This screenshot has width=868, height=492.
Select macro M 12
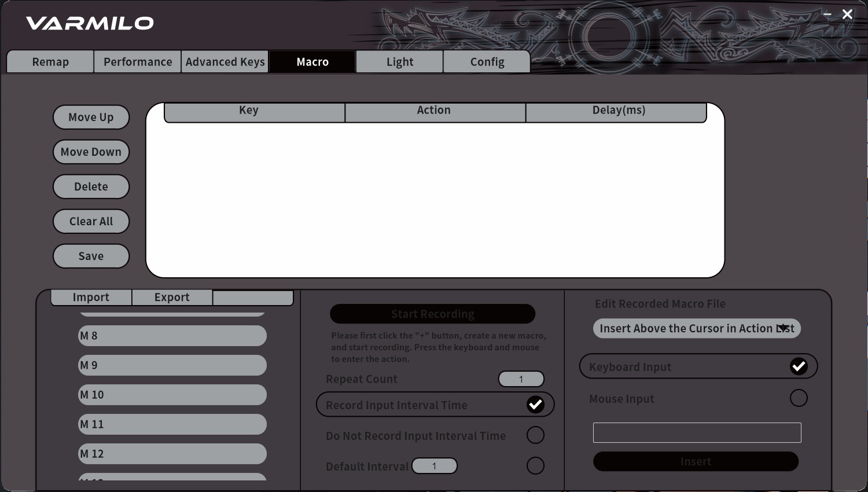coord(172,454)
